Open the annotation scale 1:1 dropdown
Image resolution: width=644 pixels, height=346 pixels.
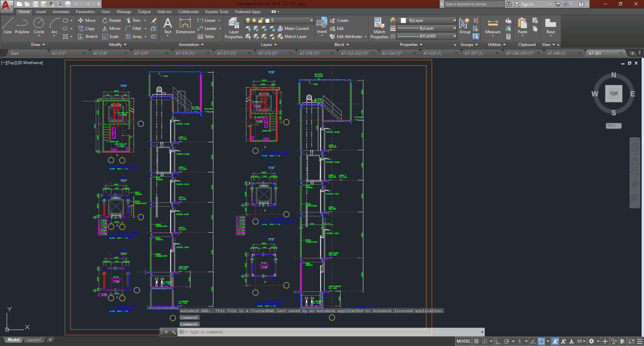(x=581, y=341)
